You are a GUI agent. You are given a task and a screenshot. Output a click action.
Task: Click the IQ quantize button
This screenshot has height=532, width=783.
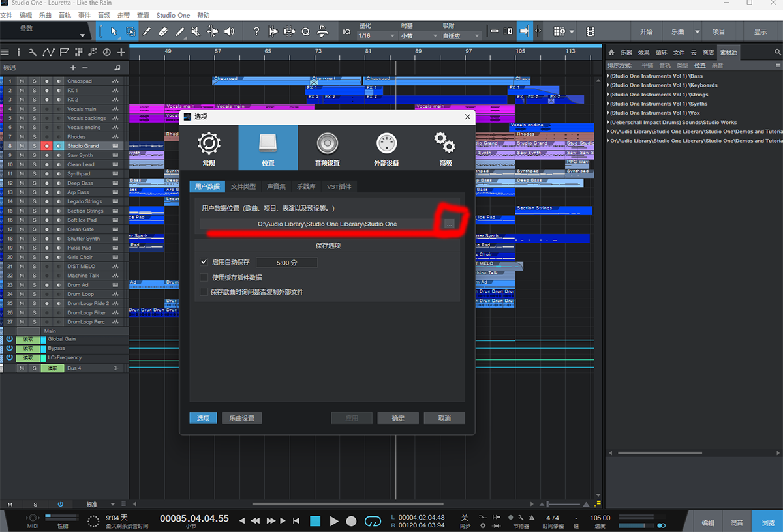pyautogui.click(x=346, y=31)
